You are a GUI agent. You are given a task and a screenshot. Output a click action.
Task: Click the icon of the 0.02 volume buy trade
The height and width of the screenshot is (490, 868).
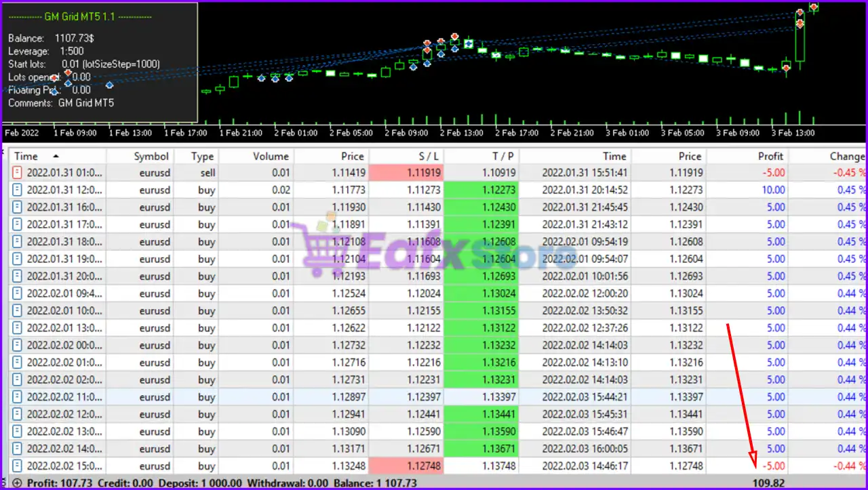point(18,190)
